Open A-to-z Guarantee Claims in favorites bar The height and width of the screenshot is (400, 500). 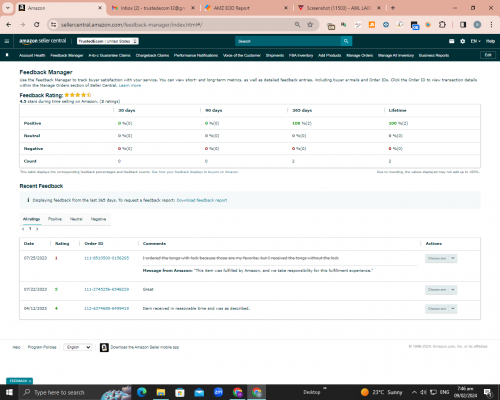click(109, 55)
